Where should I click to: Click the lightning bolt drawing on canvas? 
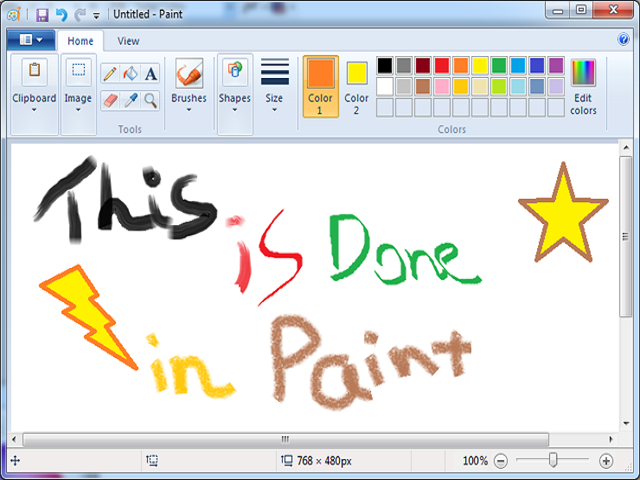point(88,316)
